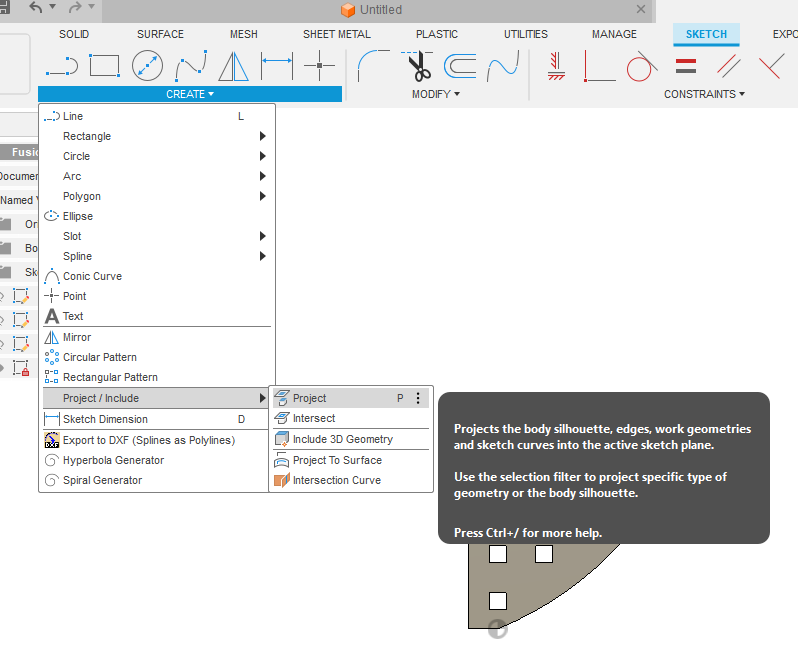Select the Circle sketch tool icon

(148, 66)
